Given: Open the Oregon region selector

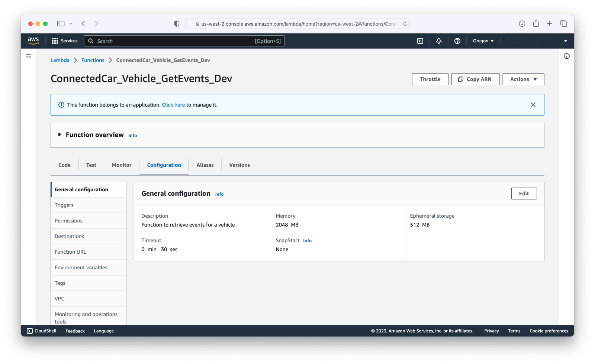Looking at the screenshot, I should click(x=483, y=41).
